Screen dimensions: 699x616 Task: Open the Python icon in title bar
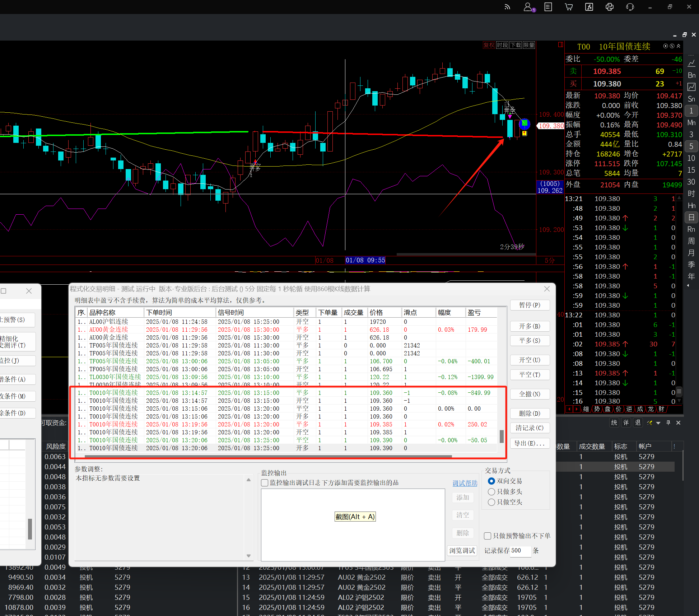610,7
